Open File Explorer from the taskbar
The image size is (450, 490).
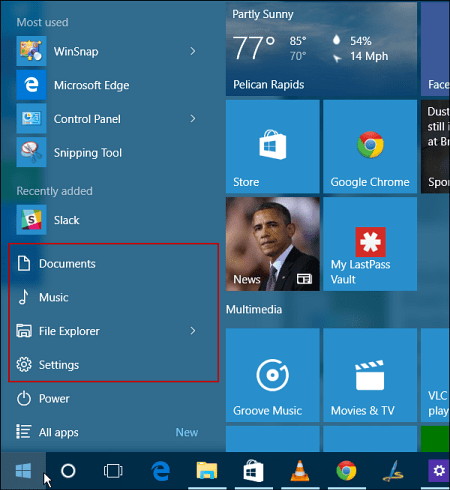tap(207, 471)
